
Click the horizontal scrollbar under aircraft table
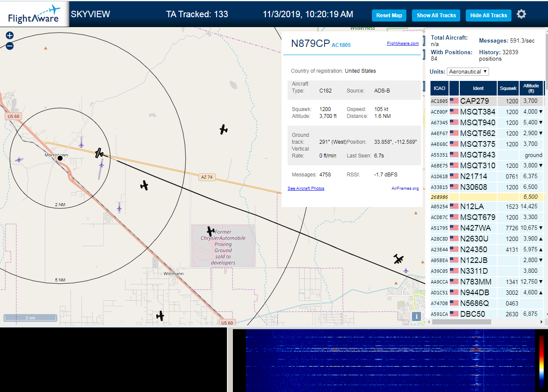[x=461, y=322]
